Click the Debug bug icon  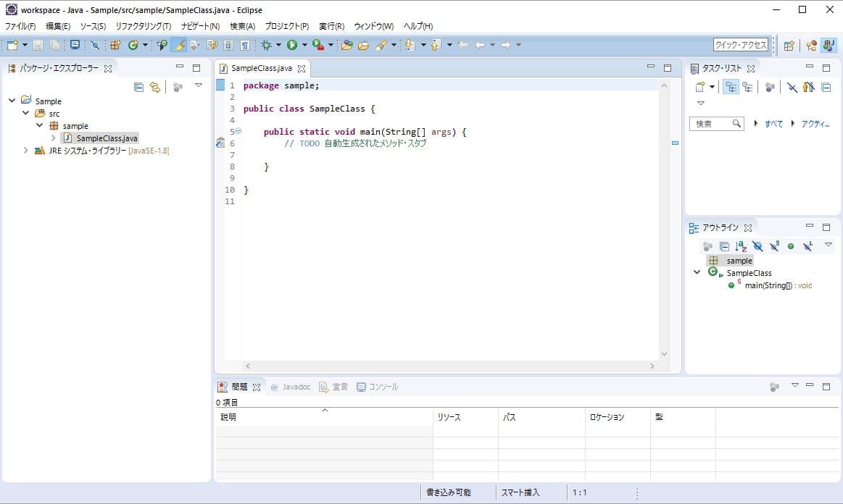(266, 45)
